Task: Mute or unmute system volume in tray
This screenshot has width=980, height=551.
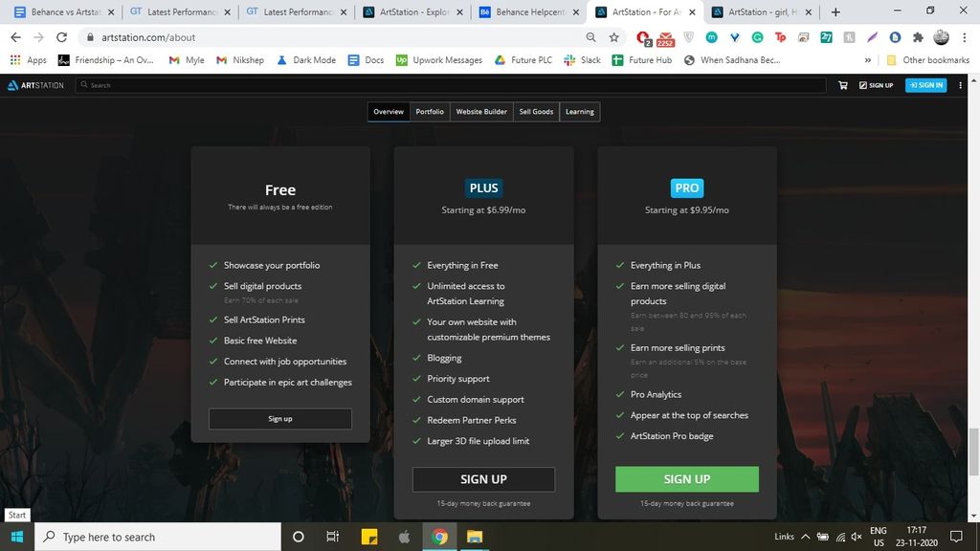Action: [855, 537]
